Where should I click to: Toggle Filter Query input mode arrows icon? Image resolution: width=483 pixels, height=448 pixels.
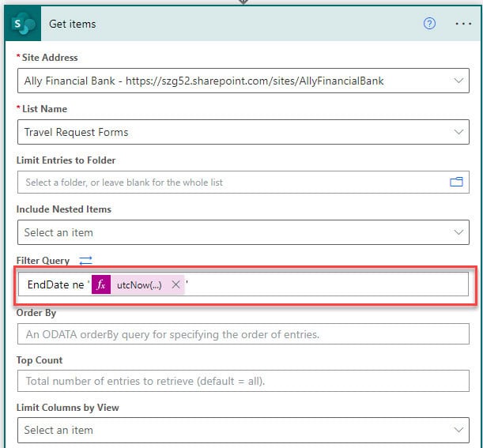coord(85,261)
